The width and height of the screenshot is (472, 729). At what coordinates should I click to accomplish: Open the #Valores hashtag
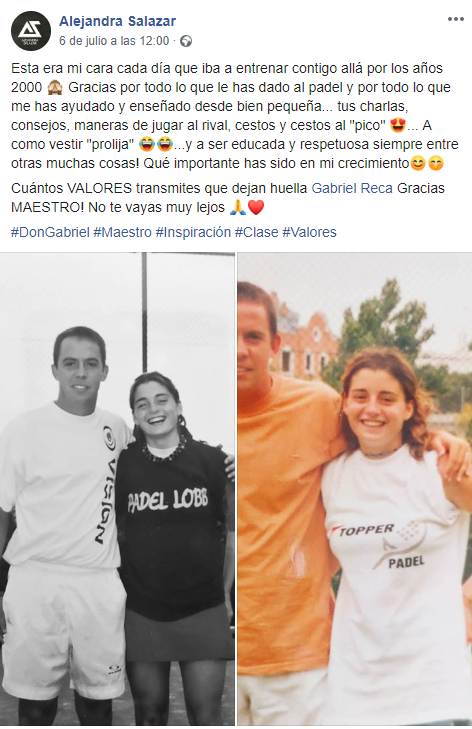point(309,232)
